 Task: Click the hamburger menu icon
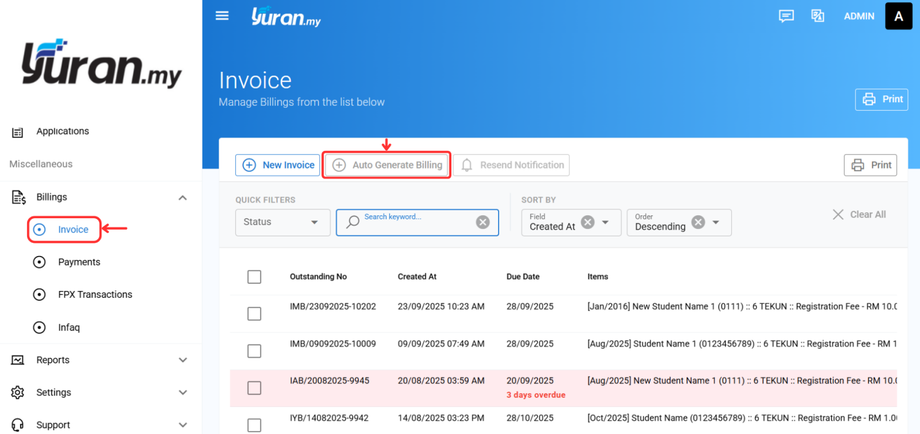(x=222, y=16)
